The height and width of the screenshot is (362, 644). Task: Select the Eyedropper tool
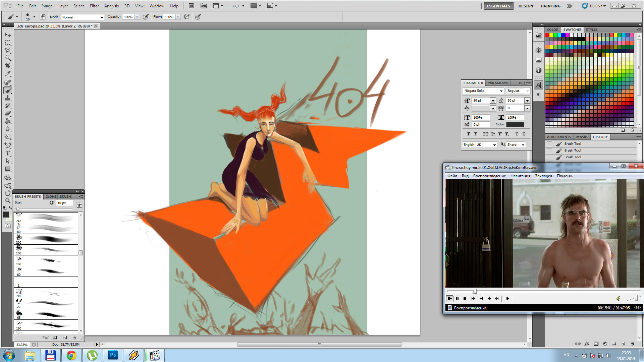(8, 74)
